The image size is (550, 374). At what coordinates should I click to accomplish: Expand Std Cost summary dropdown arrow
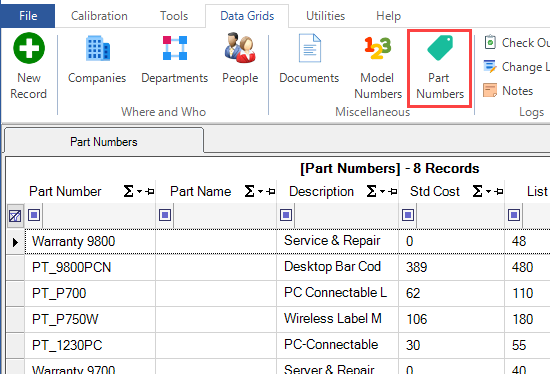(x=488, y=192)
